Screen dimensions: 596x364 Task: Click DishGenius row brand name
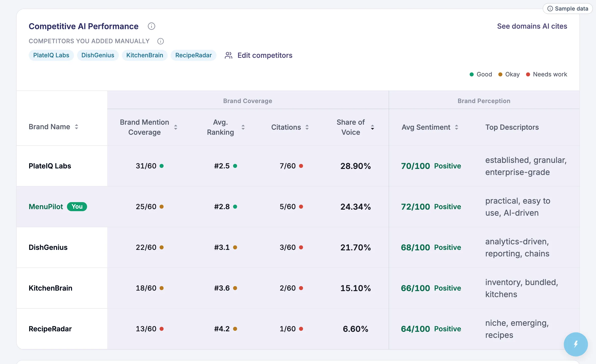[x=48, y=247]
